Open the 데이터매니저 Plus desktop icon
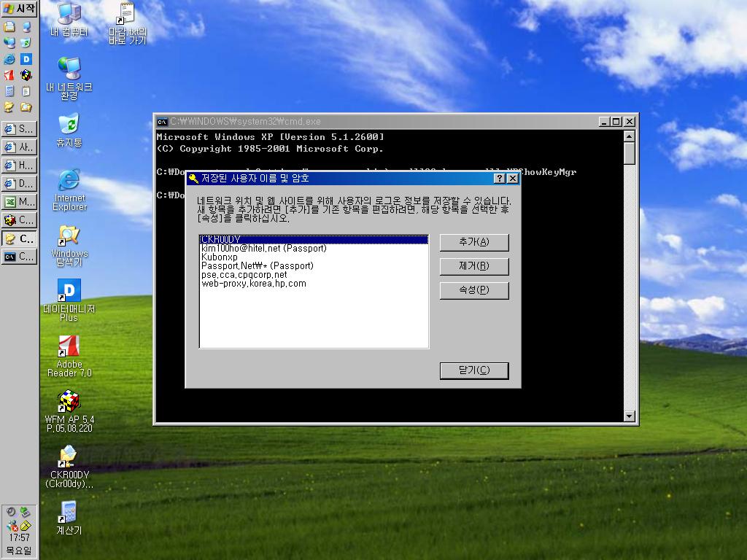The width and height of the screenshot is (747, 560). (69, 291)
